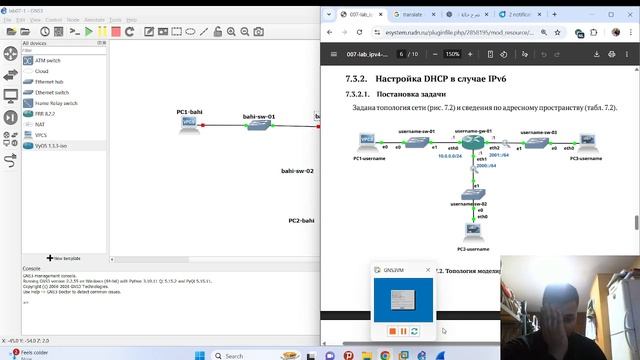The height and width of the screenshot is (360, 640).
Task: Draw an ellipse tool
Action: [190, 31]
